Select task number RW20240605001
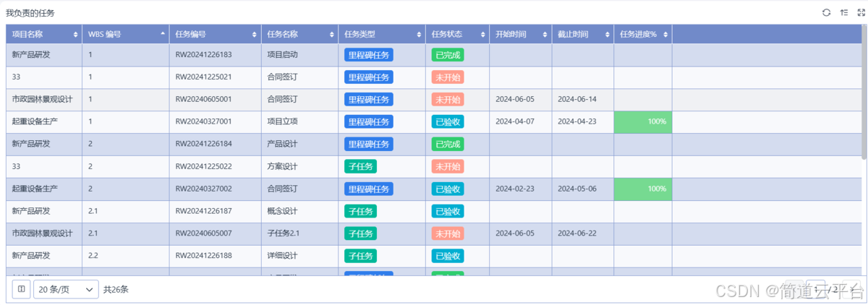868x305 pixels. click(x=203, y=99)
